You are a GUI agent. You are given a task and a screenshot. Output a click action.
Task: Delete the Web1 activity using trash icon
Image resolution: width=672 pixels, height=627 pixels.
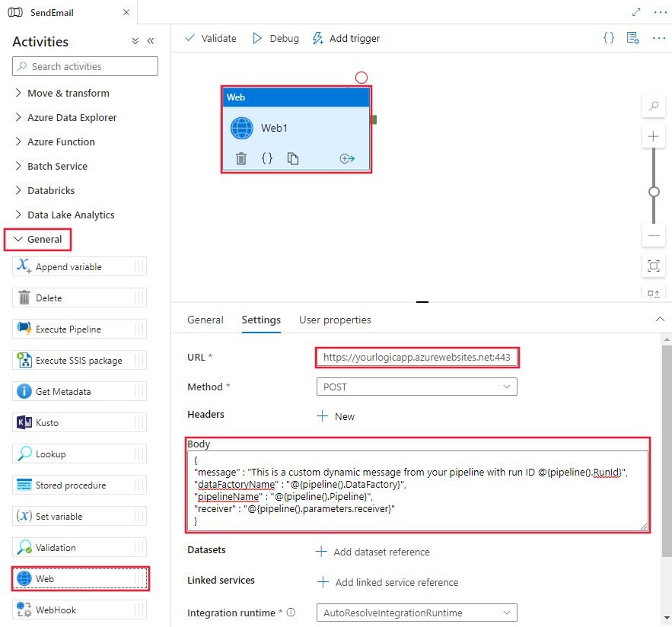(x=242, y=158)
